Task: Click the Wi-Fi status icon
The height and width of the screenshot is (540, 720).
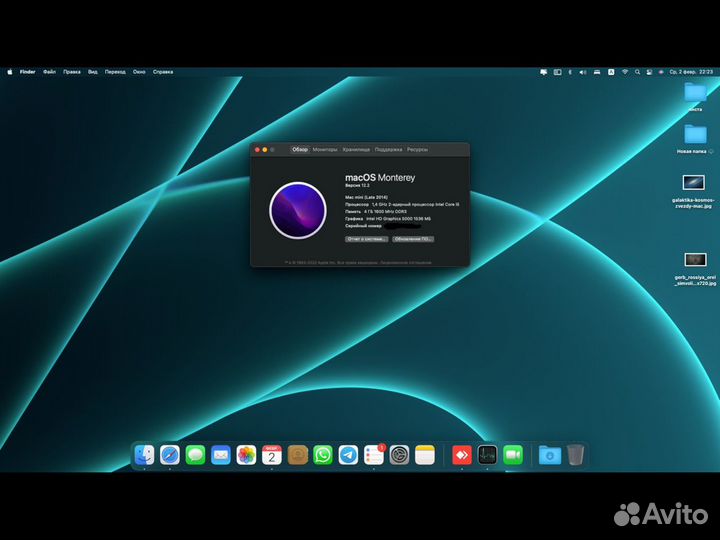Action: pos(624,72)
